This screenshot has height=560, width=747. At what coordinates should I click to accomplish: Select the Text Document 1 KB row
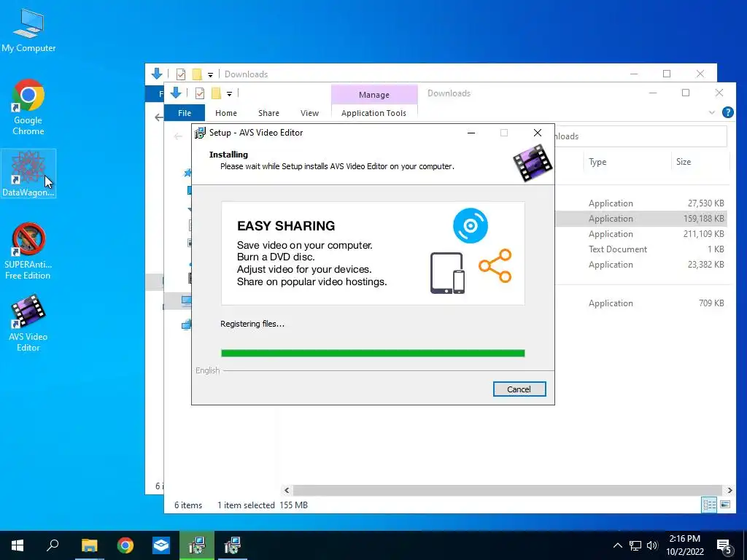[x=642, y=249]
